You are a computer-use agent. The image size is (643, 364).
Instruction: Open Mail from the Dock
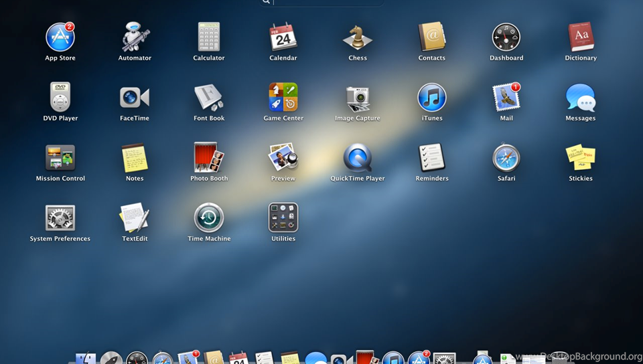188,357
